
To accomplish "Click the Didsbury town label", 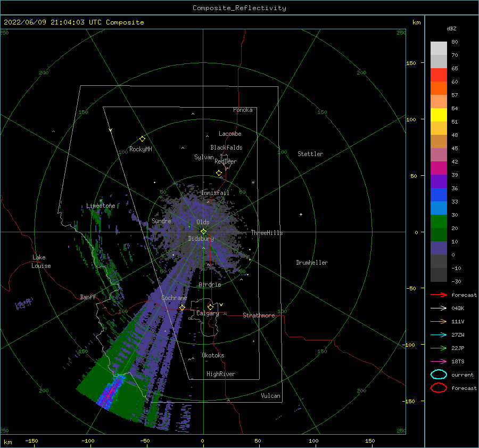I will tap(201, 239).
